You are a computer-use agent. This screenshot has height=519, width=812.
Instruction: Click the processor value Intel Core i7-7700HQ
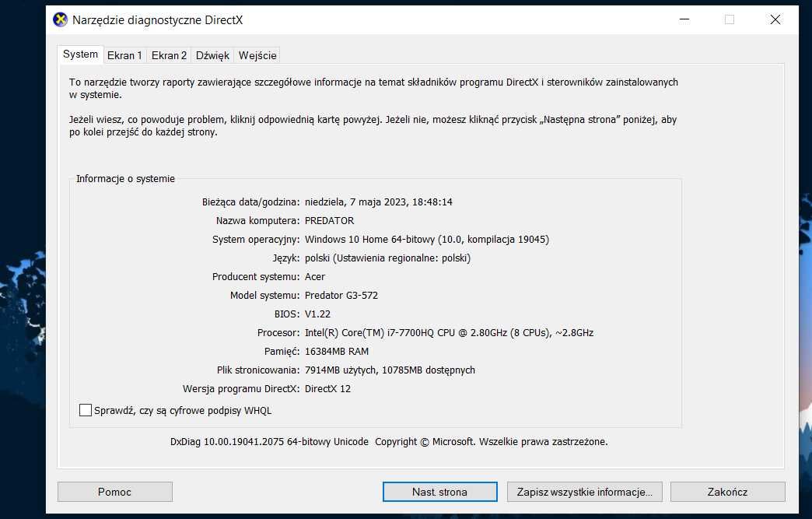point(449,332)
